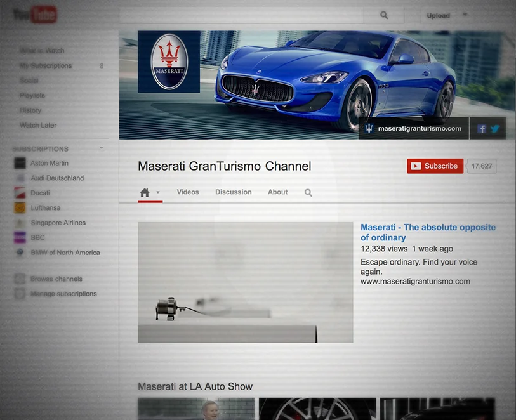Switch to the Videos tab
This screenshot has width=516, height=420.
coord(188,192)
